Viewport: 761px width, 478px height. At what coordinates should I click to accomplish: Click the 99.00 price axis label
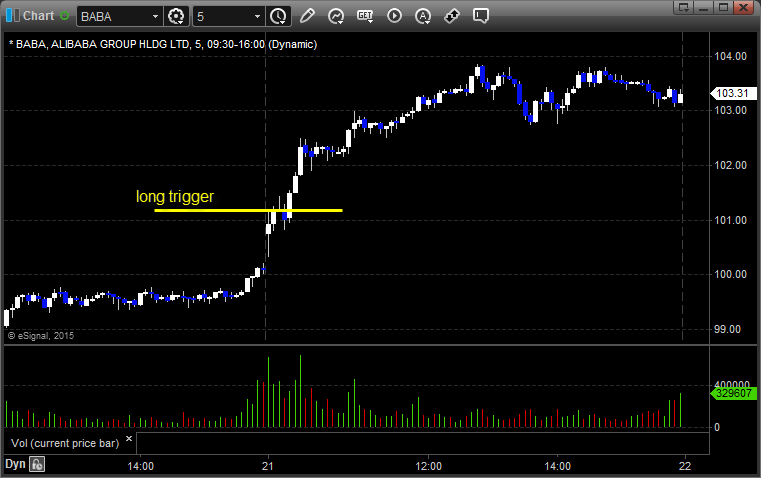728,330
